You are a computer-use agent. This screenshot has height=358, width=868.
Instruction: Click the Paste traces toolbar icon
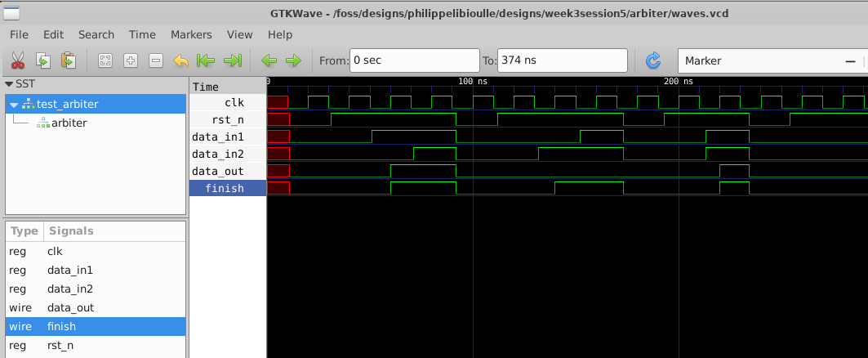click(x=68, y=60)
